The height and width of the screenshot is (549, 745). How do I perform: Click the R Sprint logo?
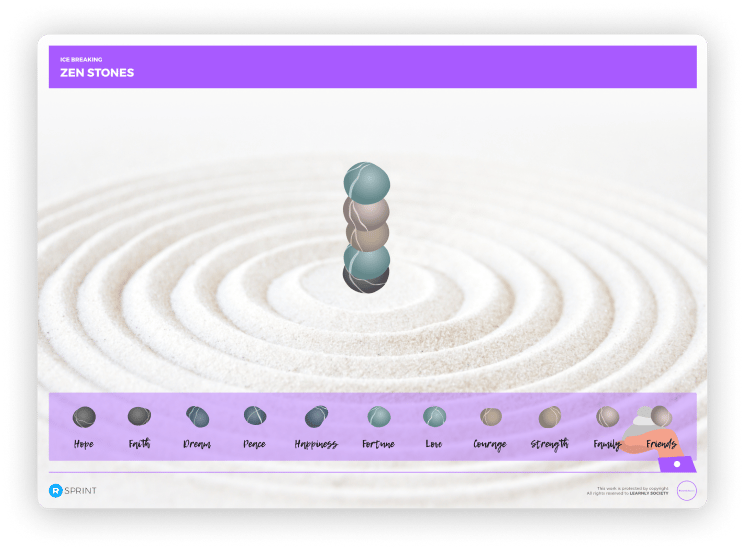[73, 491]
